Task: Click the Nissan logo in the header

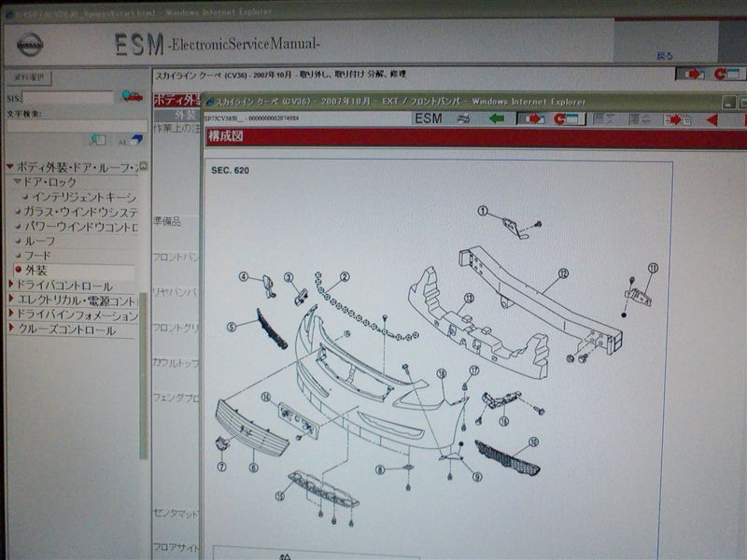Action: coord(30,45)
